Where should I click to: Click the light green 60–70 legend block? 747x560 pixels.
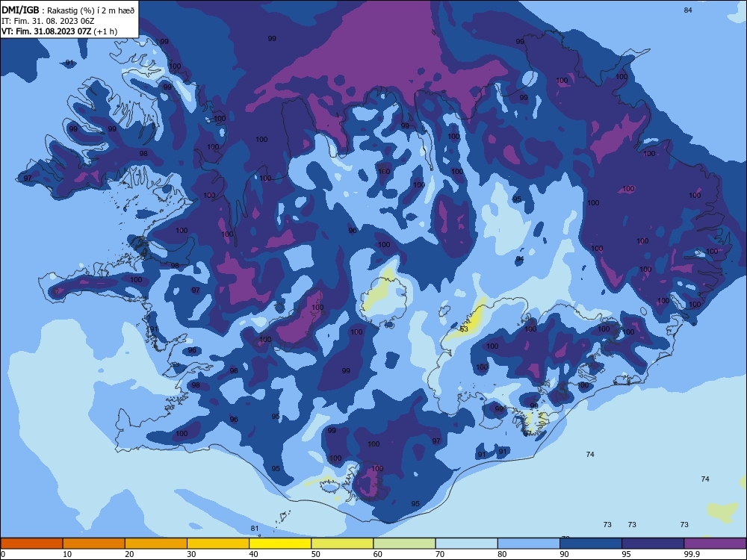tap(404, 544)
